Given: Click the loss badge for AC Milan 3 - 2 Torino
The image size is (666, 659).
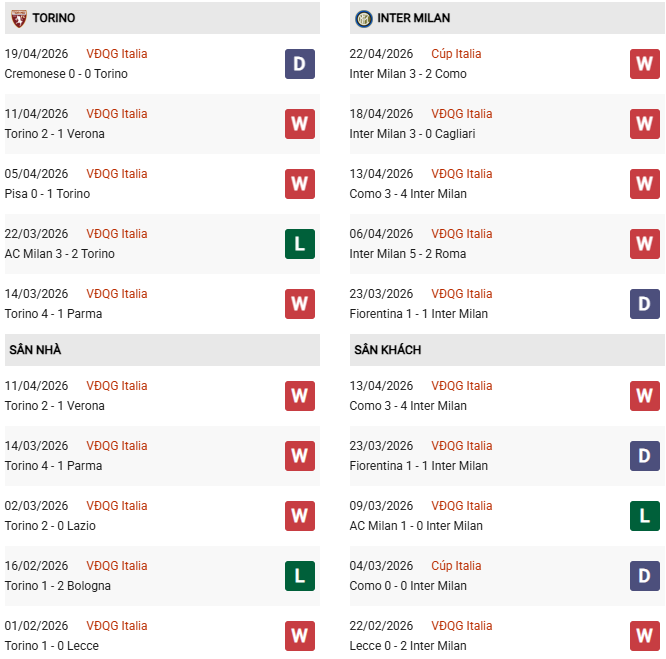Looking at the screenshot, I should pos(300,244).
